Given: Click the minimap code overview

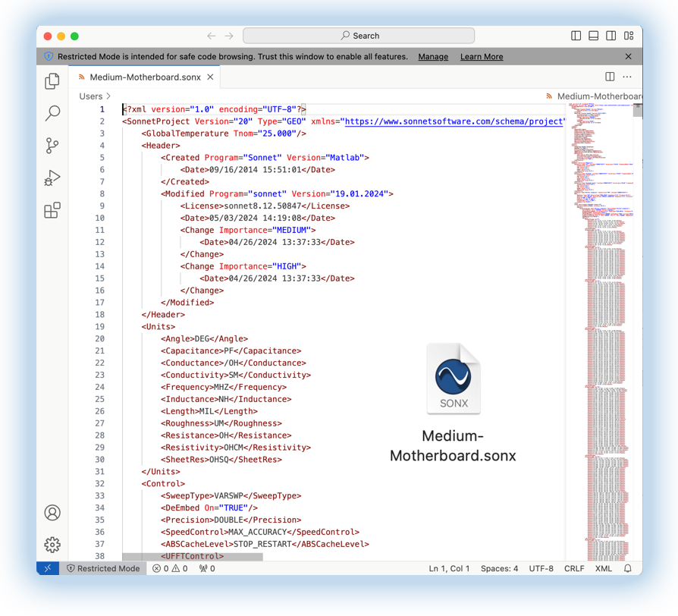Looking at the screenshot, I should [599, 303].
